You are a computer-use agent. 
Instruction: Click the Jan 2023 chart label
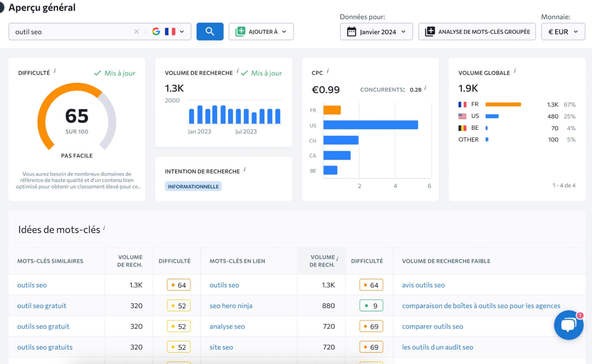[199, 132]
